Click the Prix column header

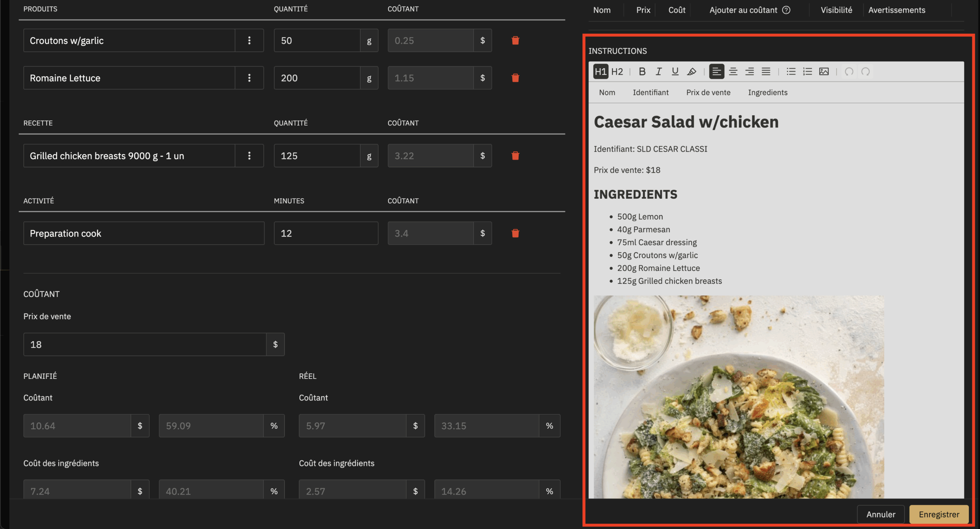(x=643, y=10)
